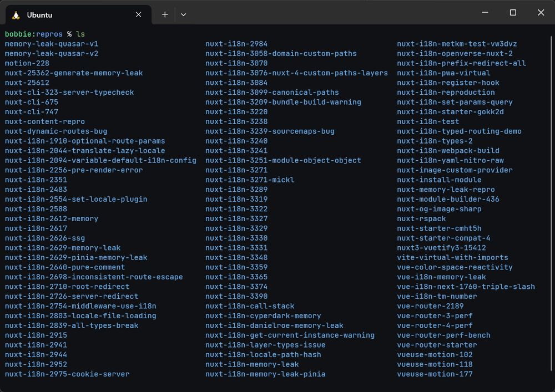
Task: Click nuxt-i18n-openverse-nuxt-2 entry
Action: click(455, 53)
